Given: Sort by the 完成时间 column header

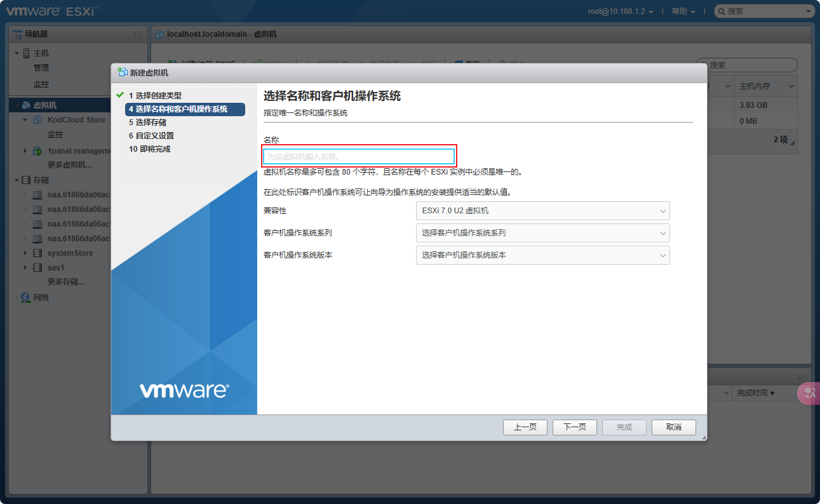Looking at the screenshot, I should (756, 394).
